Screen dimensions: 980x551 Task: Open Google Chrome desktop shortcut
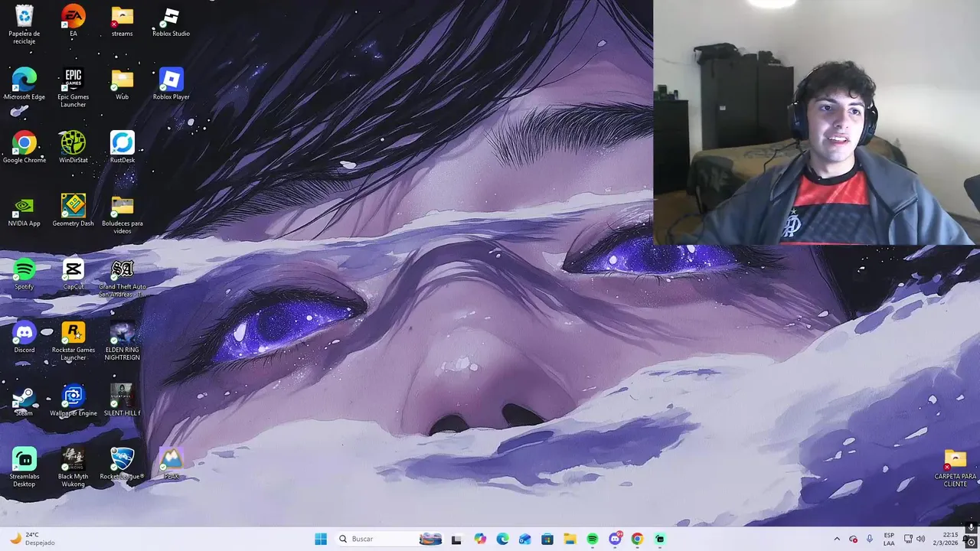24,148
